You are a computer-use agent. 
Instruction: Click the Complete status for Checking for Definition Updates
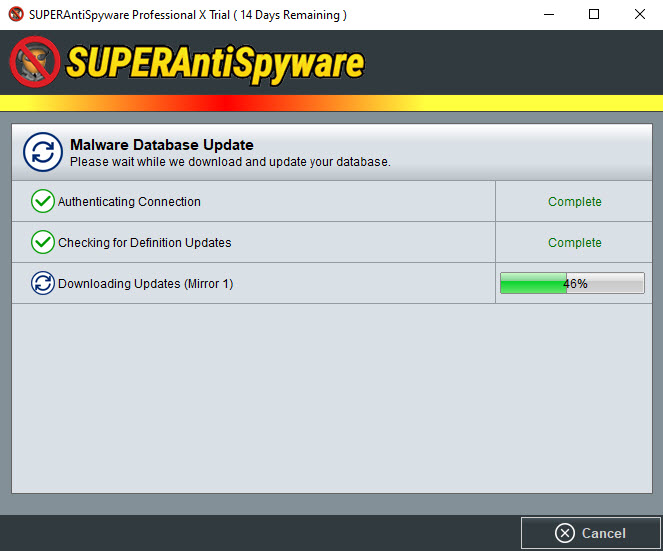tap(575, 243)
